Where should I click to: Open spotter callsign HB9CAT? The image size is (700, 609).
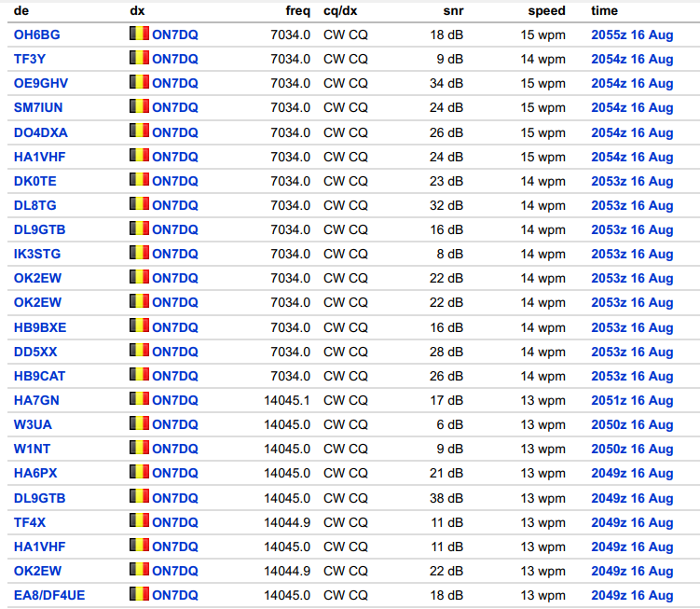click(39, 376)
